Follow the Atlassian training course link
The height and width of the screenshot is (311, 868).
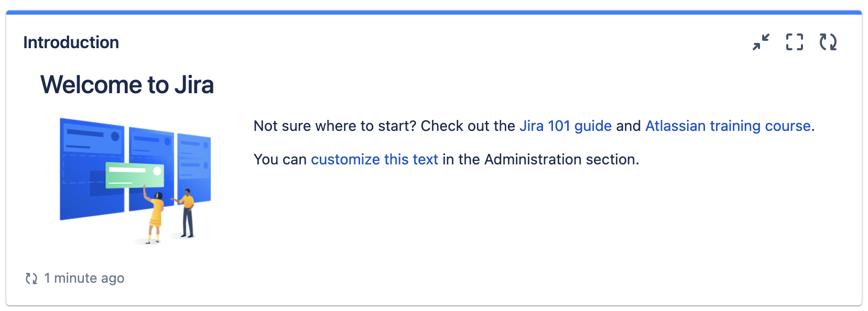728,126
